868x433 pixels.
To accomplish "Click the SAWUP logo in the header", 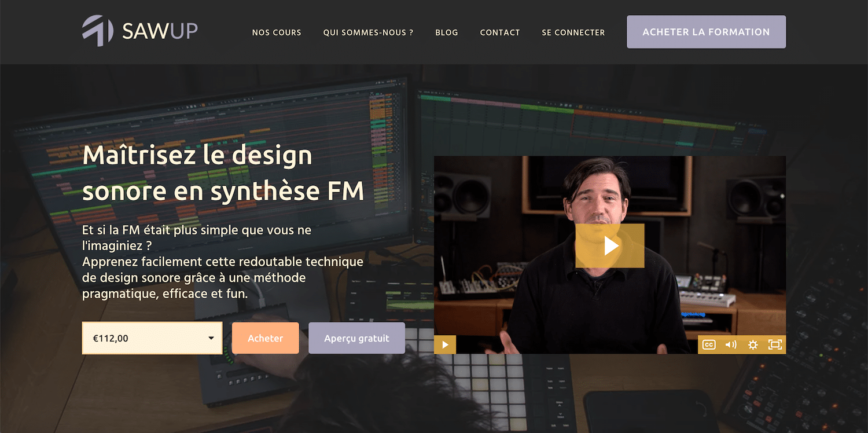I will 140,31.
